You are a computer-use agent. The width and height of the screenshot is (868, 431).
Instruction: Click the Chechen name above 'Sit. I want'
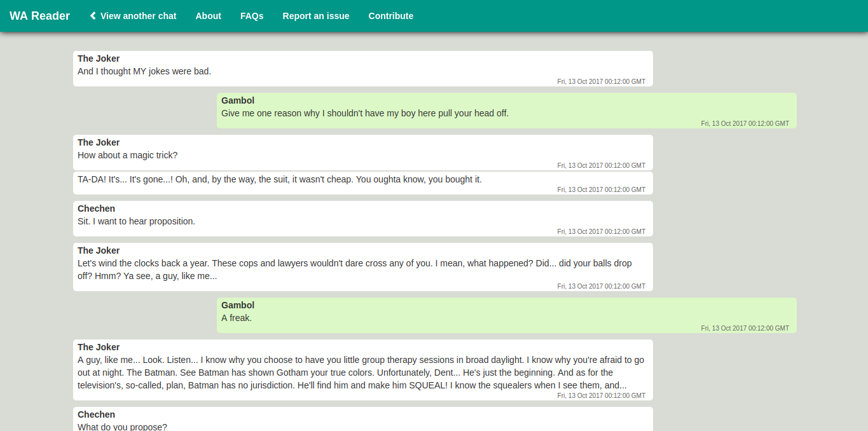(x=97, y=209)
